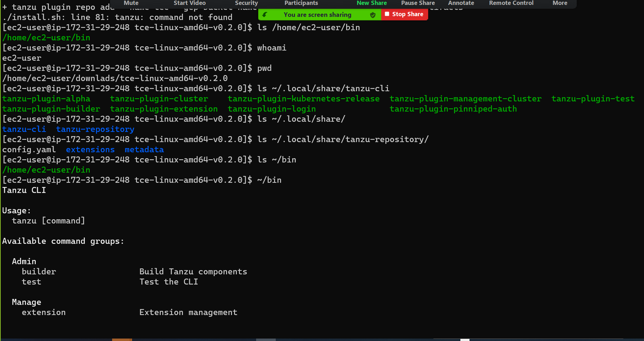Click the green shield icon in sharing bar
Screen dimensions: 644x341
point(373,15)
